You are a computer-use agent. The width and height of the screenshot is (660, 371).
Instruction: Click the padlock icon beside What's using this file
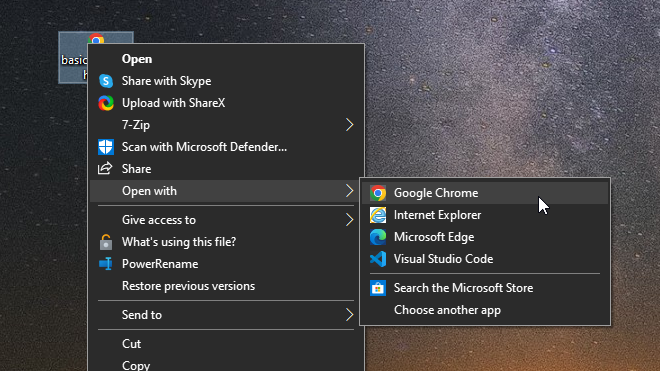(x=106, y=242)
